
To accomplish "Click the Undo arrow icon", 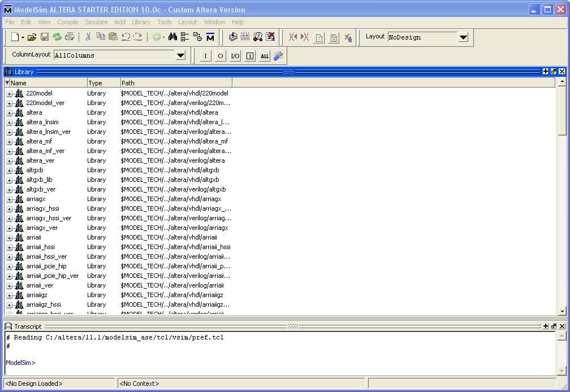I will [126, 37].
